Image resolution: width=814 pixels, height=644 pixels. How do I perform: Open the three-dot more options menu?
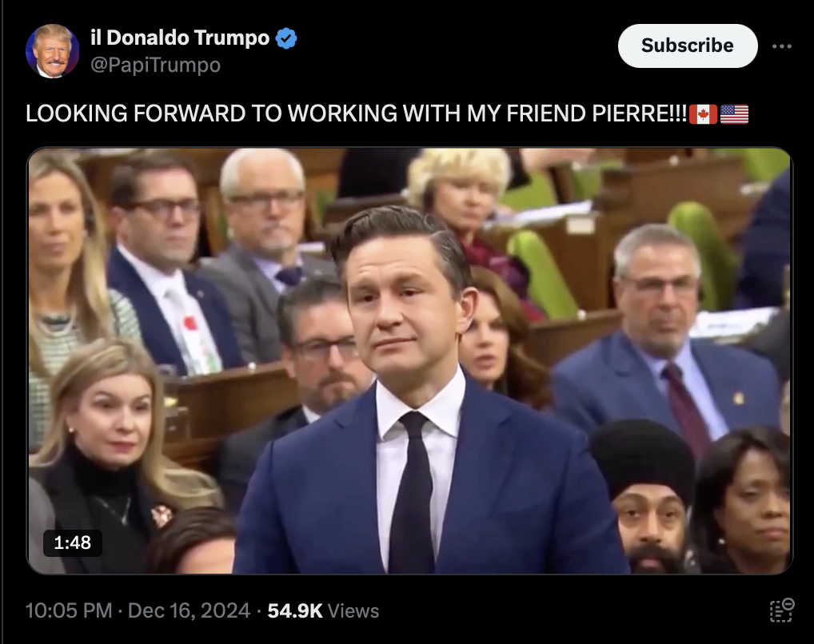[x=781, y=46]
